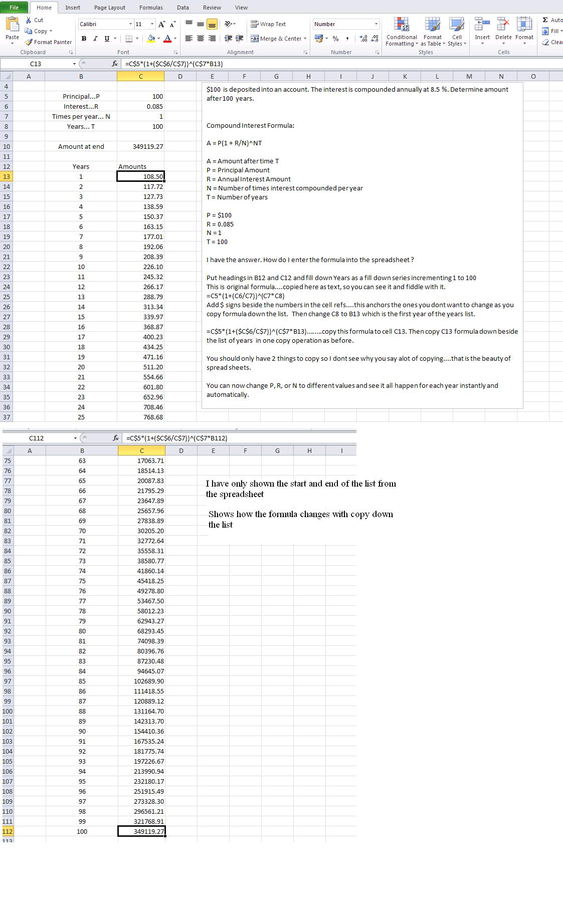Click the Cut scissors button
The height and width of the screenshot is (924, 563).
pyautogui.click(x=35, y=20)
